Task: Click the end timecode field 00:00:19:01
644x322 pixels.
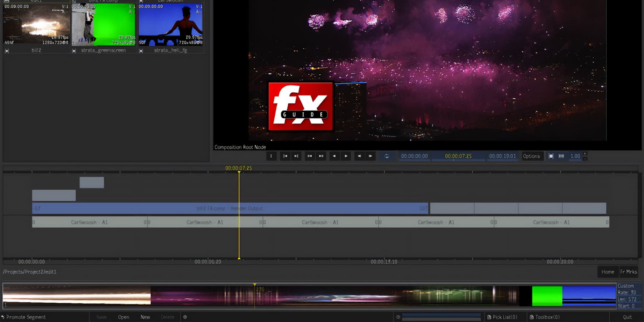Action: [502, 156]
